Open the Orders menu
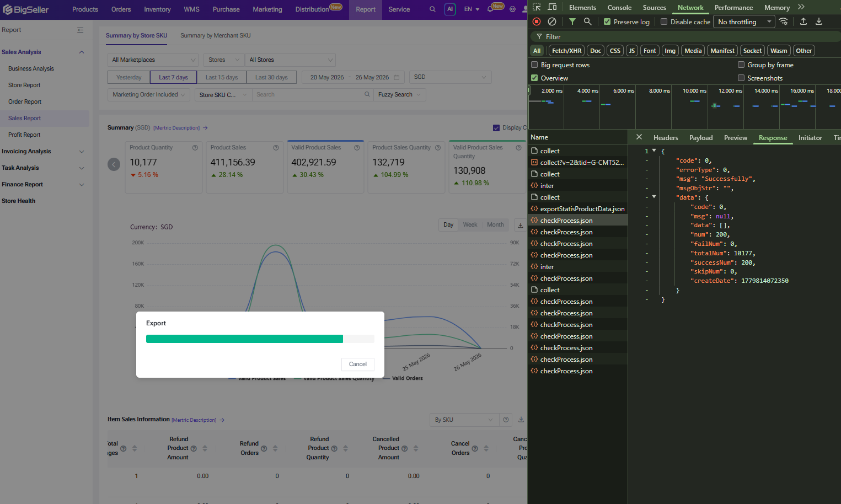 coord(121,9)
